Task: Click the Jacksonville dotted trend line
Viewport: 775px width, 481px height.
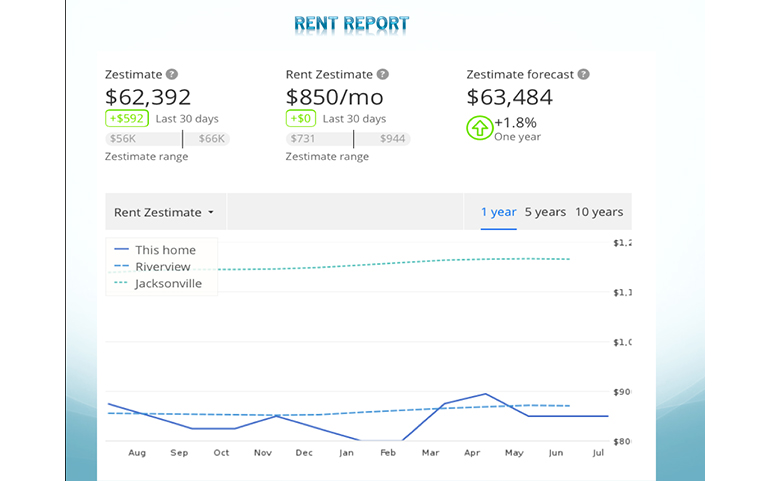Action: pyautogui.click(x=400, y=263)
